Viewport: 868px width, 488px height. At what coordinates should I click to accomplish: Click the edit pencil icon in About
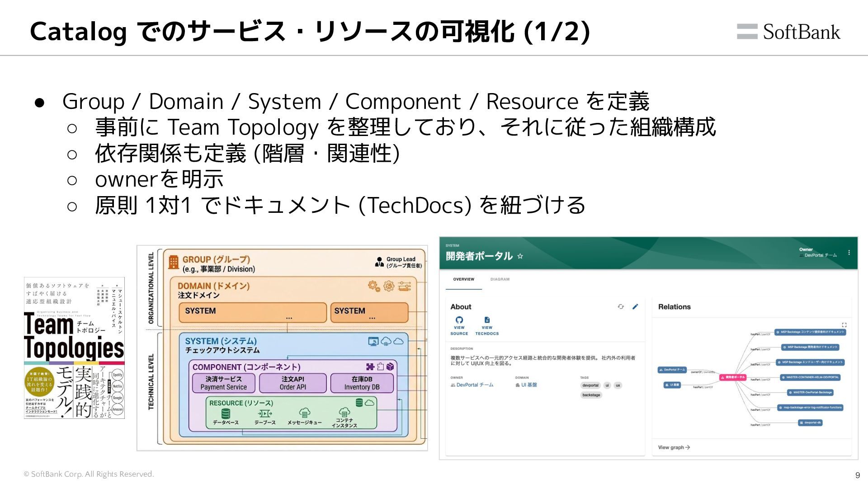coord(635,307)
